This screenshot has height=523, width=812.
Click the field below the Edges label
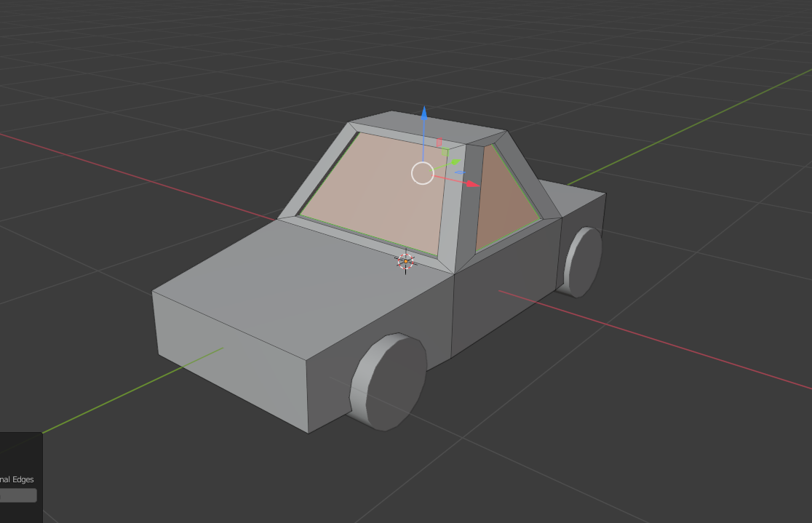[18, 495]
